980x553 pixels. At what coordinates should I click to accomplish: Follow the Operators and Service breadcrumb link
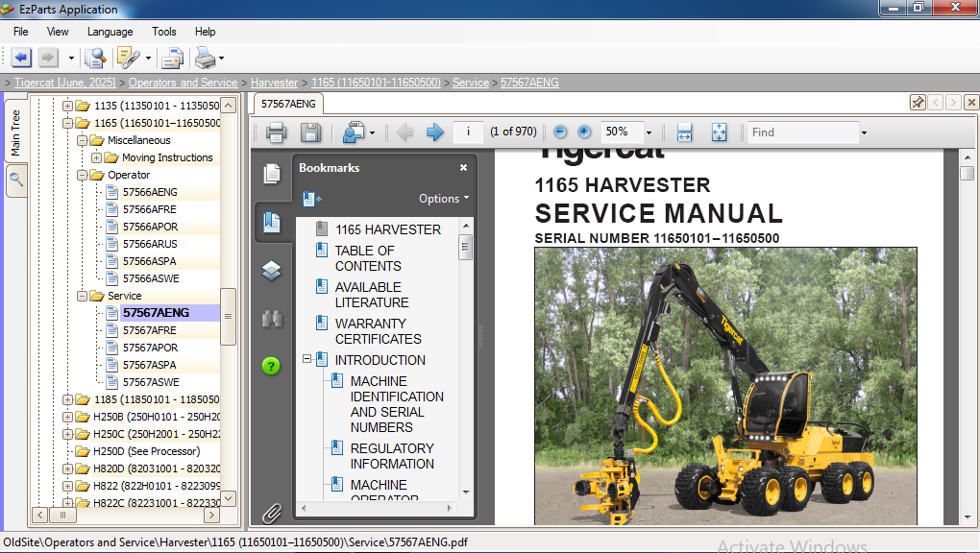click(x=184, y=83)
